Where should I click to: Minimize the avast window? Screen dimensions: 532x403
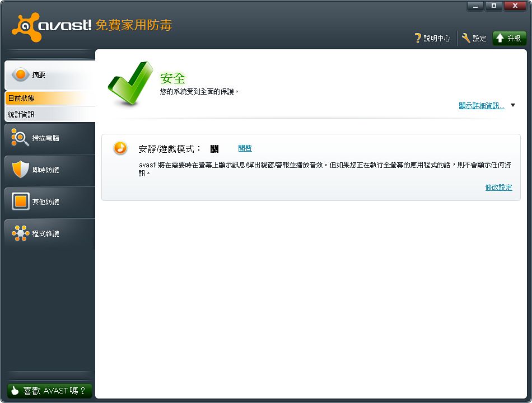475,6
